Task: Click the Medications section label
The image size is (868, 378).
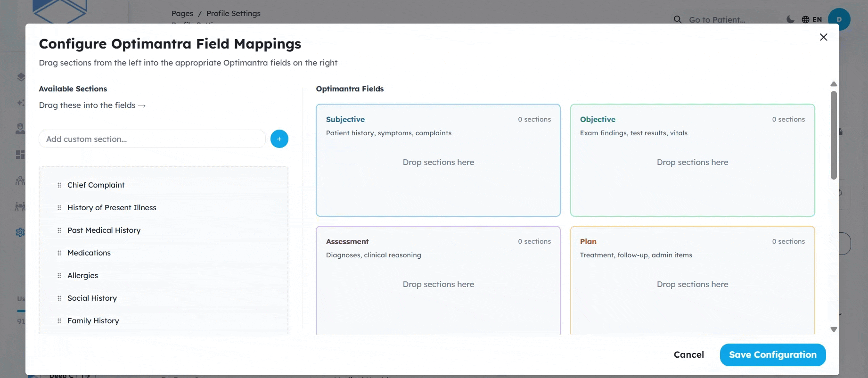Action: point(89,253)
